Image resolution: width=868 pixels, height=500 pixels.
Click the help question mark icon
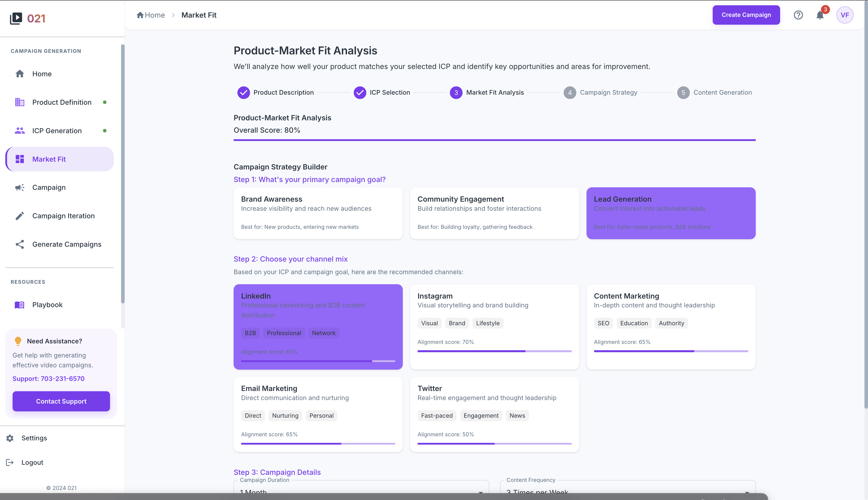[798, 15]
